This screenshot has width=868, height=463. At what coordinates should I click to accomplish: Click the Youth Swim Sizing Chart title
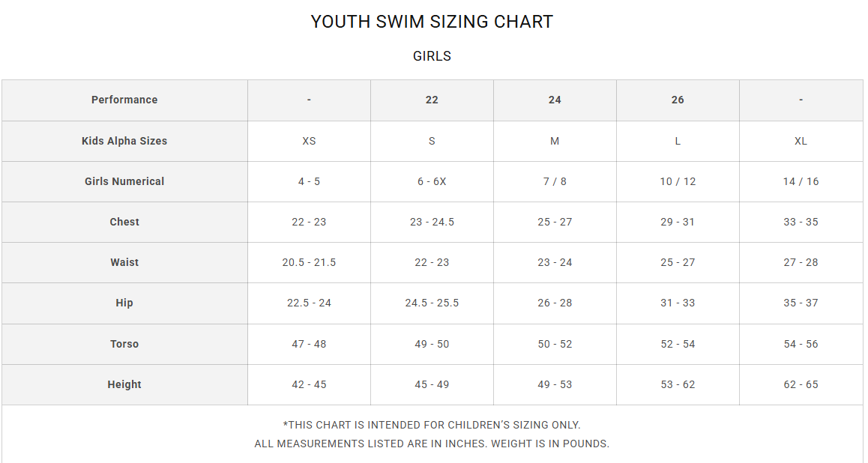coord(432,22)
